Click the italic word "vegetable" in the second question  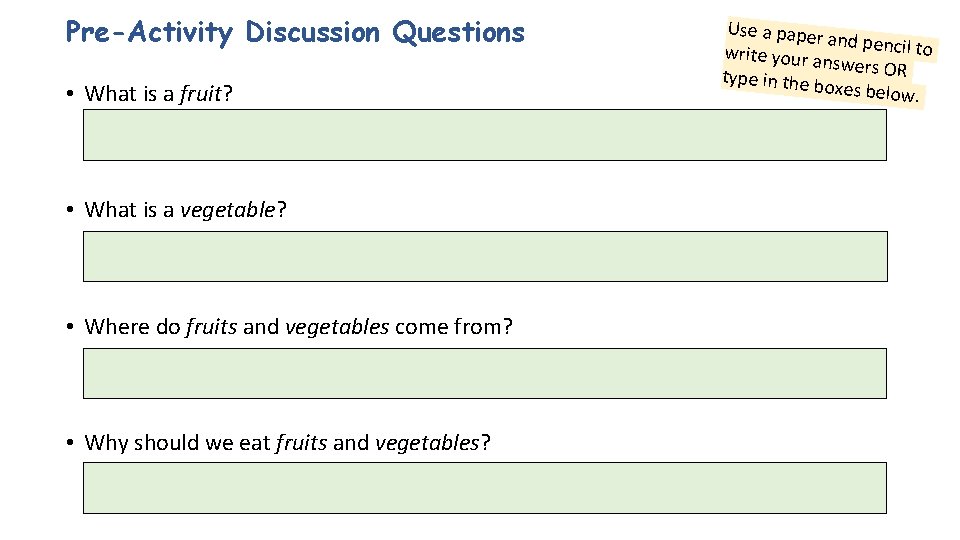[228, 210]
